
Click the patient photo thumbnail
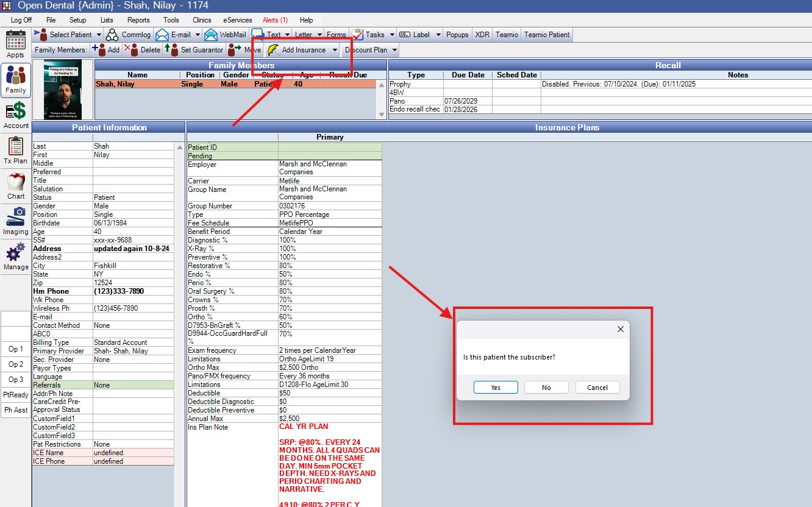coord(63,90)
